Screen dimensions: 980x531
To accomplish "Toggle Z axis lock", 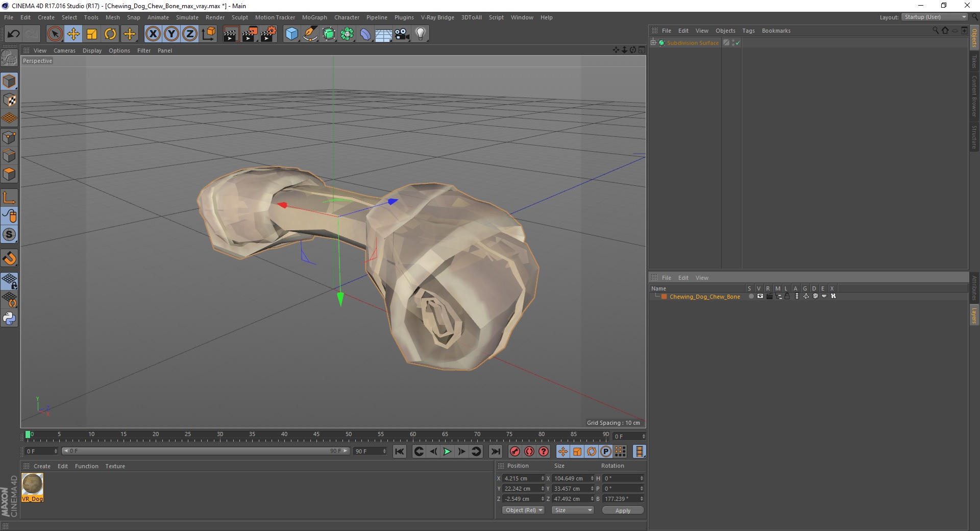I will [x=189, y=34].
